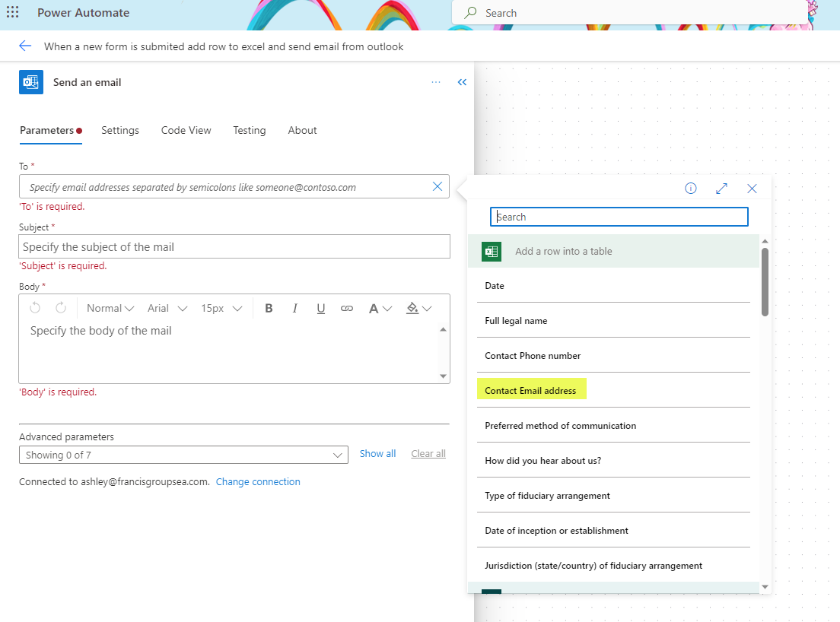Click body editor scroll up arrow
840x622 pixels.
point(443,329)
